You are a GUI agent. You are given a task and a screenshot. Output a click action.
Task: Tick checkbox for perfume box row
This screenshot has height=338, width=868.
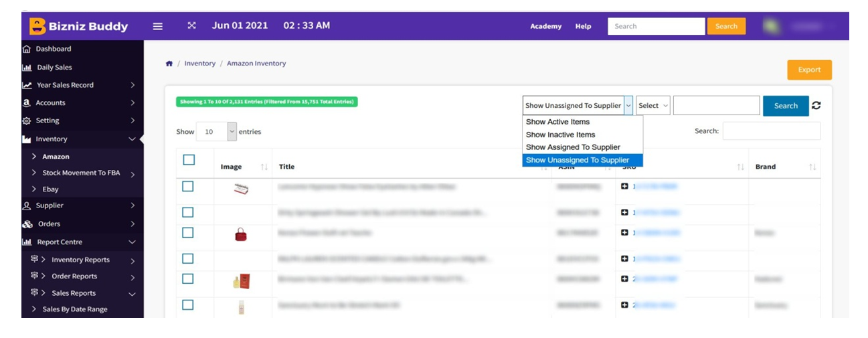[x=188, y=278]
